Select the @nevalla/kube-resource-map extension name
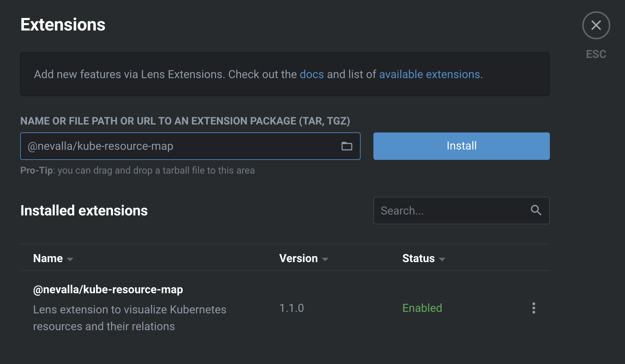Viewport: 625px width, 364px height. click(x=108, y=289)
